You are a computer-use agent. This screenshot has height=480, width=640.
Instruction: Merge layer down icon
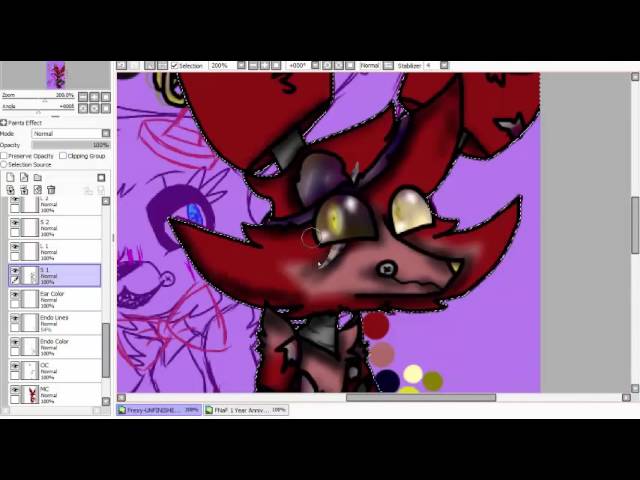(x=24, y=190)
